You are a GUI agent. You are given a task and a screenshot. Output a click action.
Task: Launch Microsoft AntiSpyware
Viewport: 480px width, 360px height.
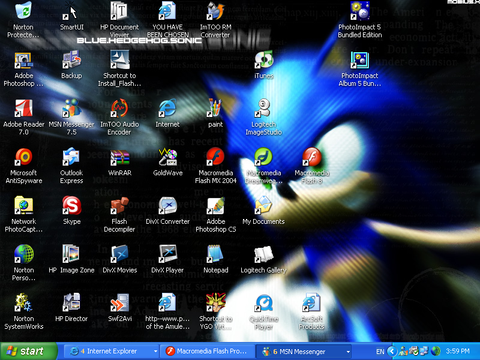click(x=23, y=157)
